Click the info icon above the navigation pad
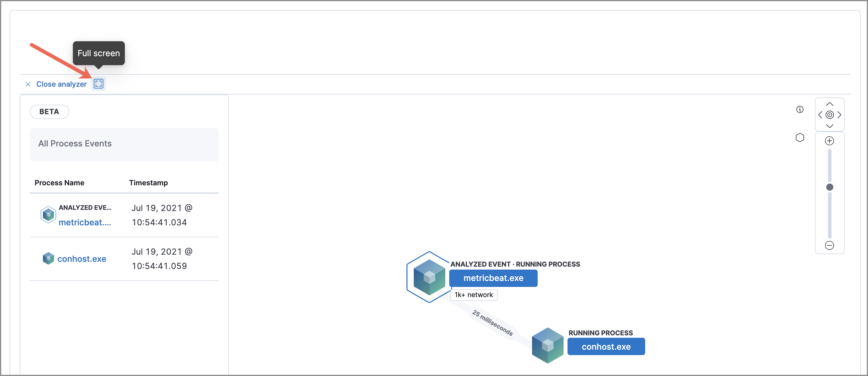 coord(800,109)
